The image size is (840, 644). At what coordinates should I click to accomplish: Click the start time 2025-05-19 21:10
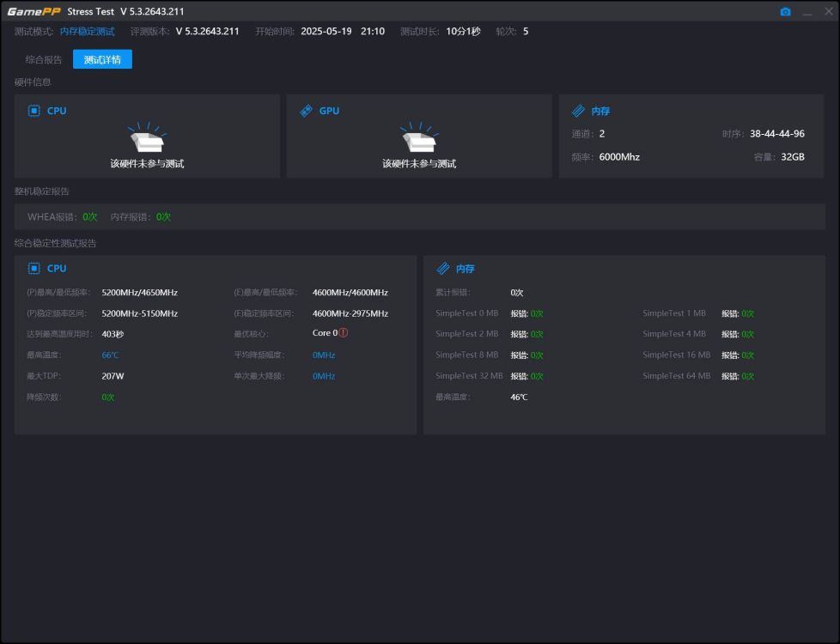tap(343, 32)
